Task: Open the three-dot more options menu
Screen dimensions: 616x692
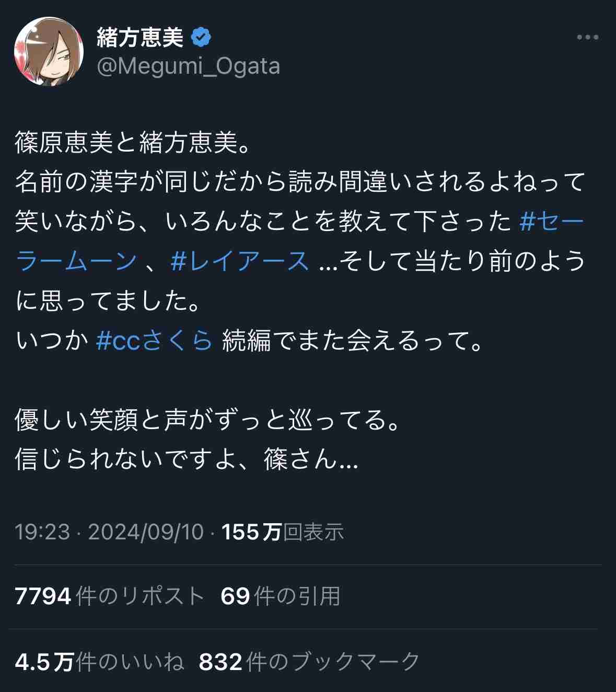Action: coord(587,38)
